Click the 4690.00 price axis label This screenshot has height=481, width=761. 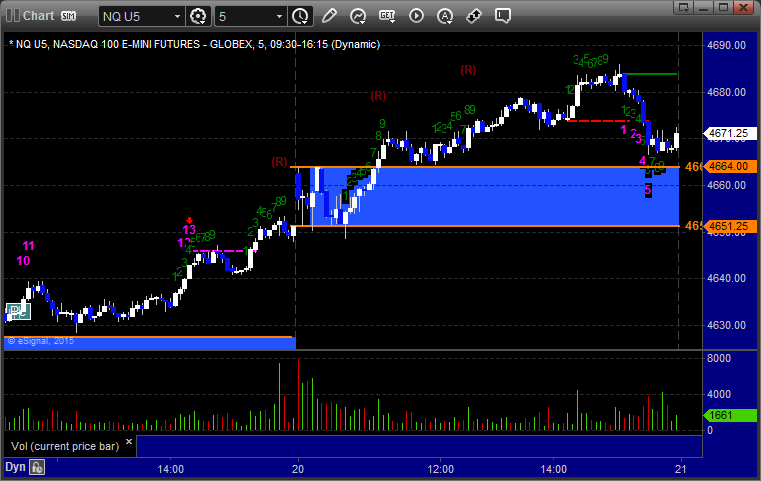(x=727, y=45)
